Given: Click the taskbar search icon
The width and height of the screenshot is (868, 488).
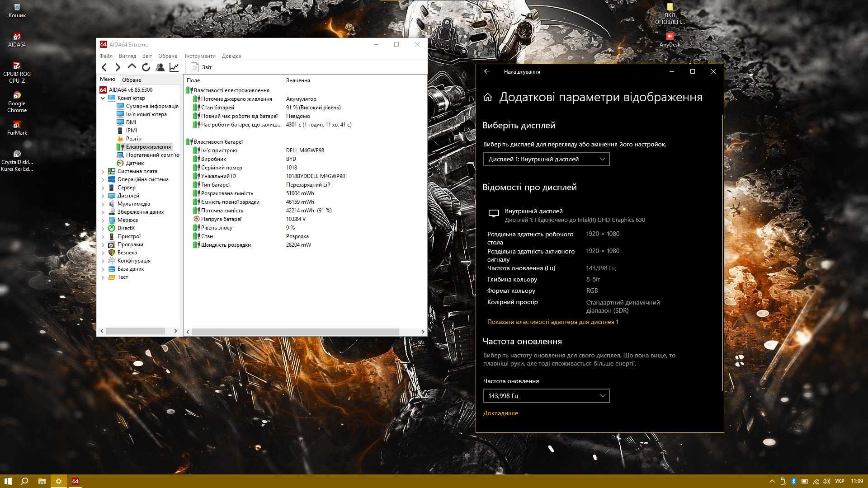Looking at the screenshot, I should (24, 481).
